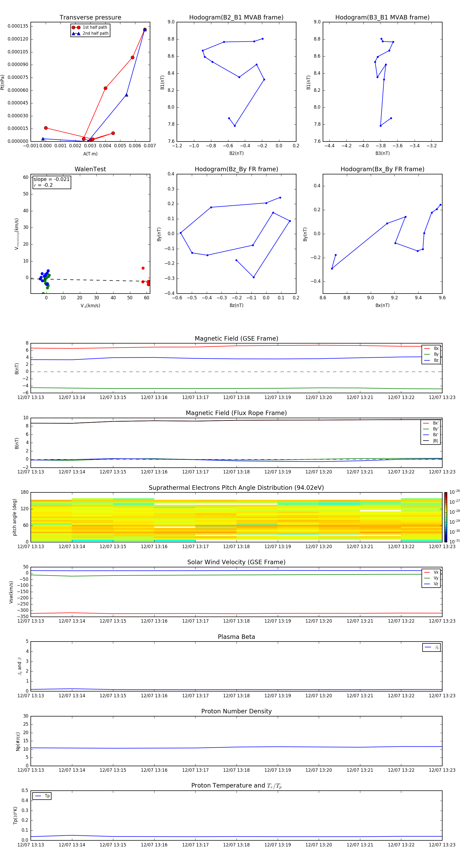Click the 'Hodogram(B3_B1 MVAB frame)' title
This screenshot has height=868, width=473.
pos(382,18)
